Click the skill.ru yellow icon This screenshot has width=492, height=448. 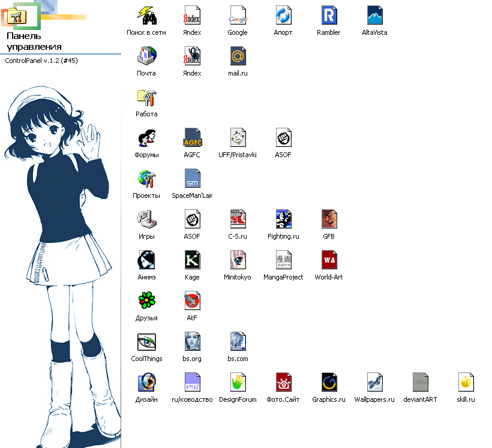[466, 383]
